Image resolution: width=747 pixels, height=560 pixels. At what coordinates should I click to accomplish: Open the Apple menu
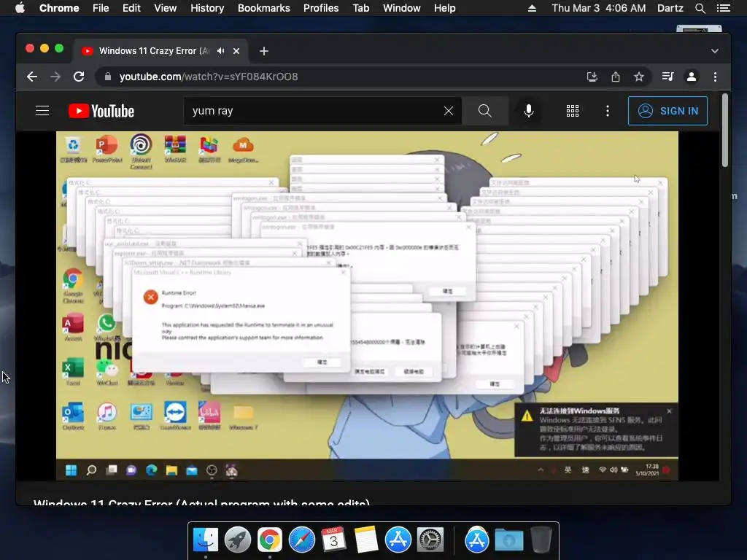coord(20,8)
